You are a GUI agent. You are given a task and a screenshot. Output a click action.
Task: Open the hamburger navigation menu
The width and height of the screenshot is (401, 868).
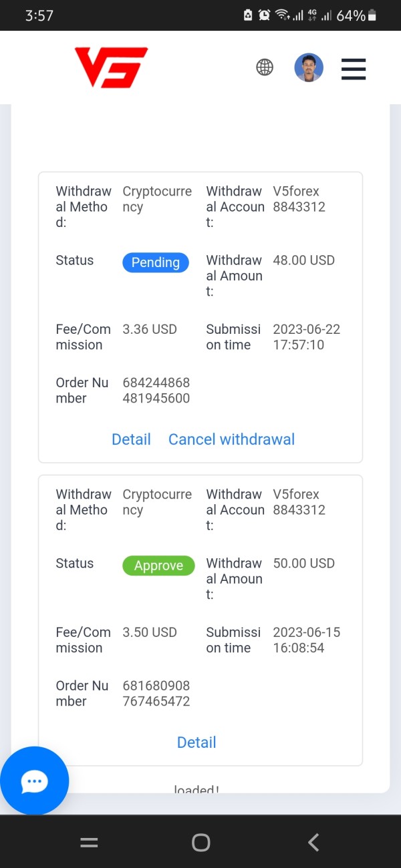point(354,69)
